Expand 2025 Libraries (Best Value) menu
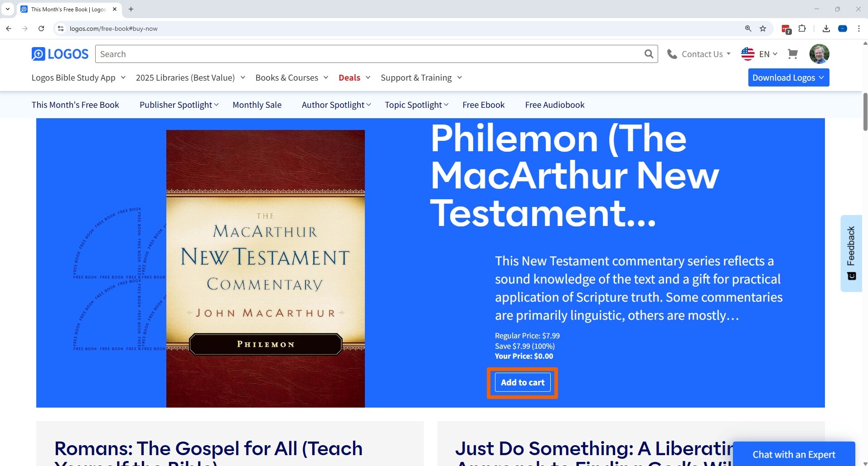Screen dimensions: 868x466 point(190,77)
